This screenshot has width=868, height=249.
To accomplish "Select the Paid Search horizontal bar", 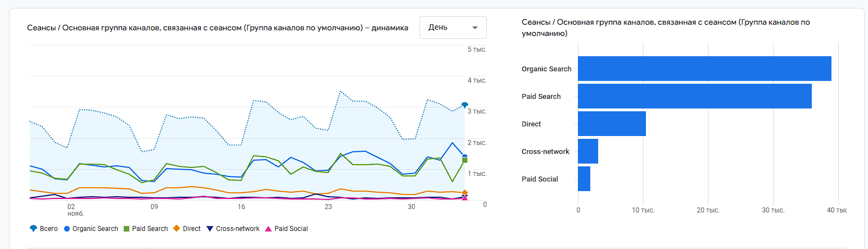I will click(694, 96).
